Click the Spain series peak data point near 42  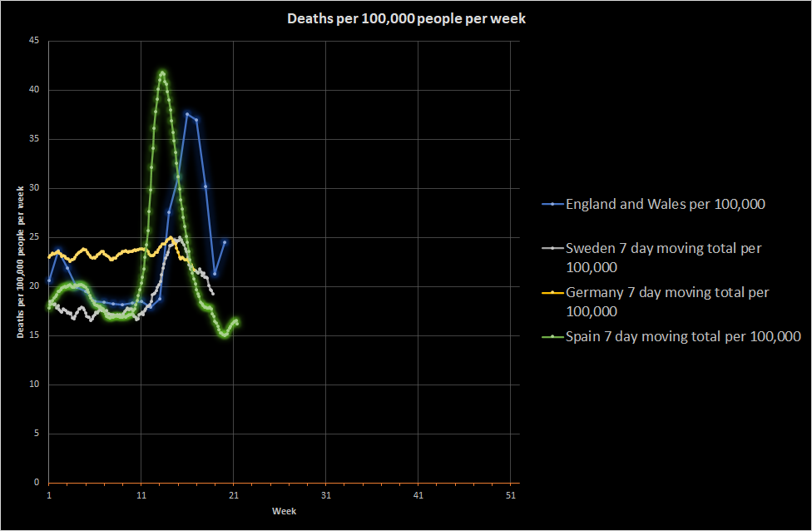[x=162, y=73]
